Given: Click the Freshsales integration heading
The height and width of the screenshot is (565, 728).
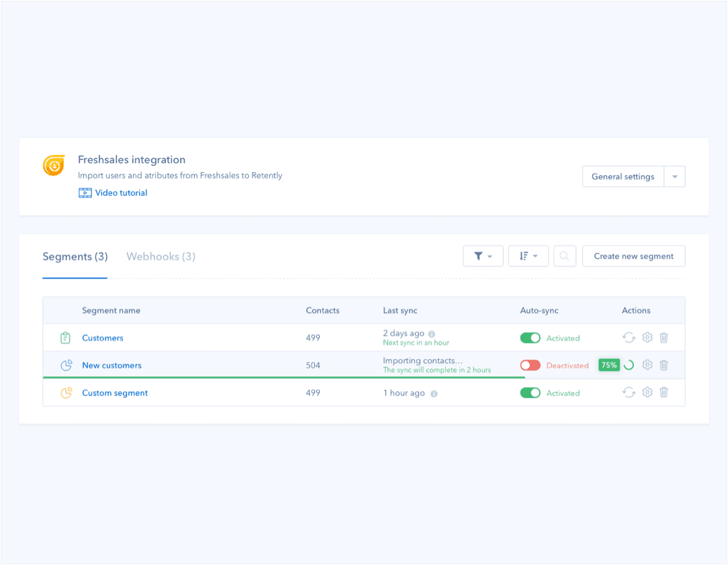Looking at the screenshot, I should click(x=132, y=160).
